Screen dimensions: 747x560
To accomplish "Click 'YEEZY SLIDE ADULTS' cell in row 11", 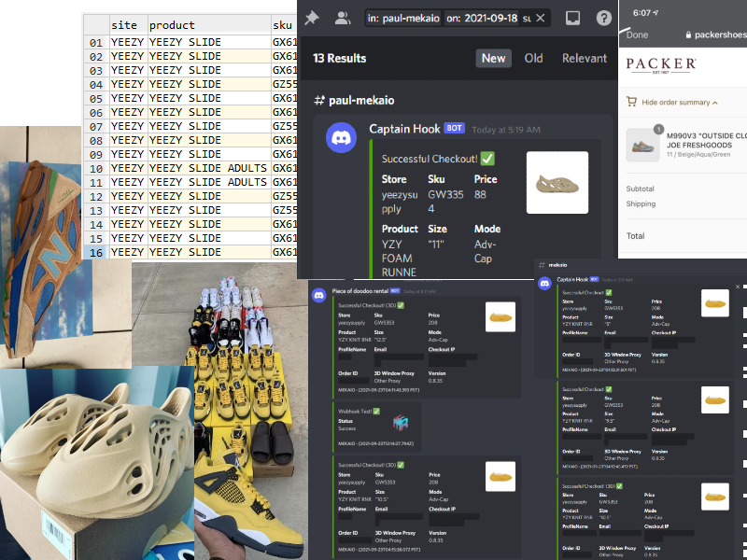I will [207, 182].
